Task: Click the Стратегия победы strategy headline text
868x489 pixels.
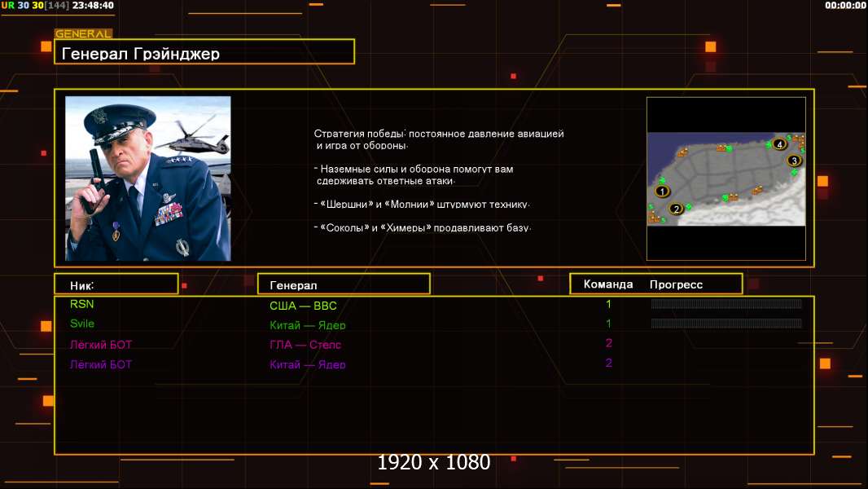Action: 439,139
